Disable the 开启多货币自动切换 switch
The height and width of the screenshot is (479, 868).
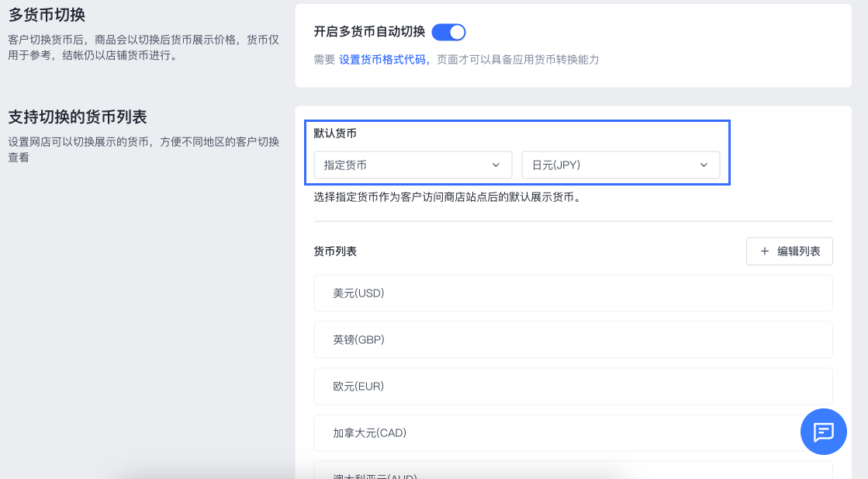[448, 32]
